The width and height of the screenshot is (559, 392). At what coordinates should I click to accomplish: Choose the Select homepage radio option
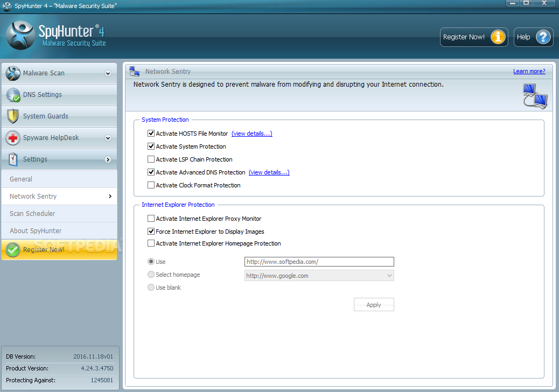[151, 275]
